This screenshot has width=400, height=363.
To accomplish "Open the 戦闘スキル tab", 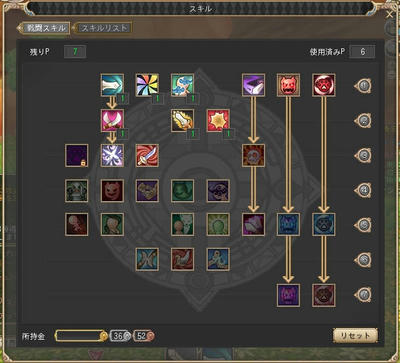I will point(45,28).
